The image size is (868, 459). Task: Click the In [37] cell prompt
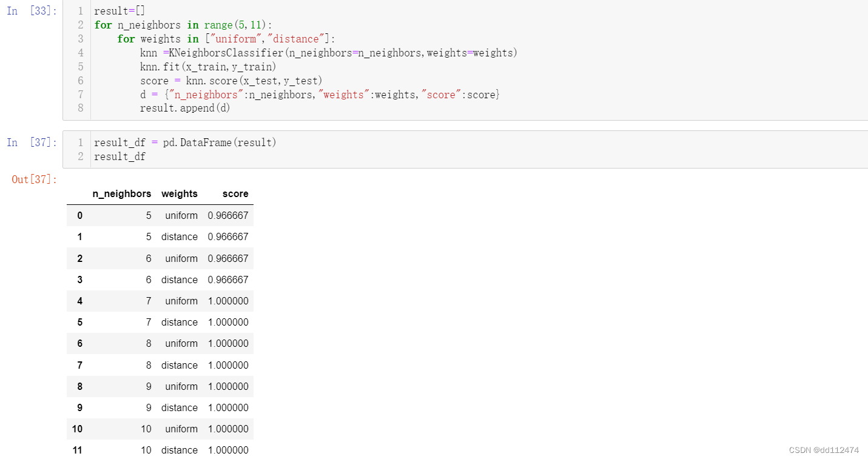coord(32,142)
